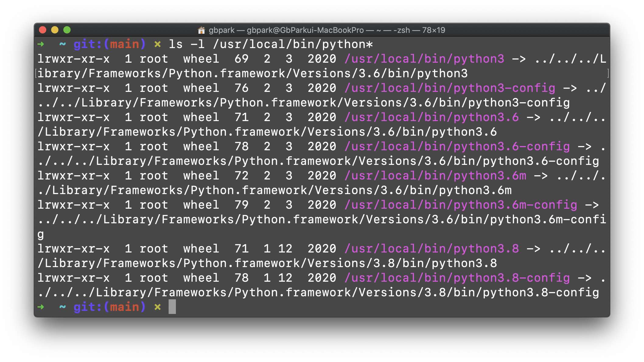Click the yellow x on bottom prompt line
644x362 pixels.
tap(157, 307)
